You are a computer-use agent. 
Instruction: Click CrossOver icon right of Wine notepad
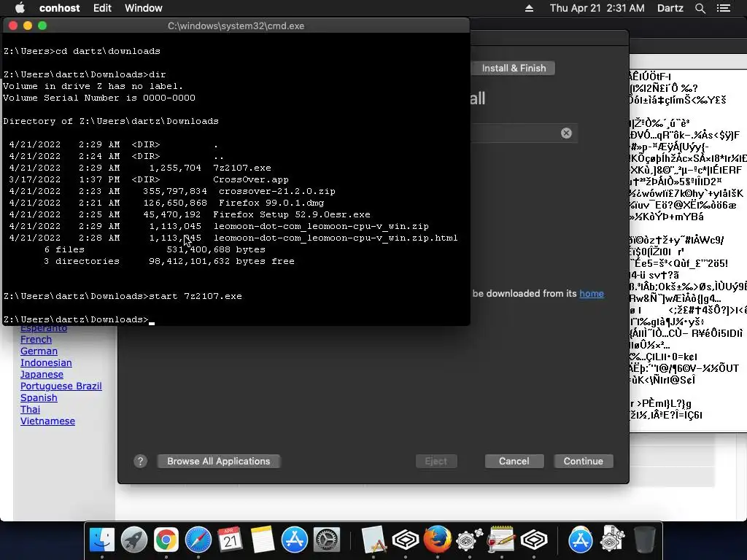[533, 540]
